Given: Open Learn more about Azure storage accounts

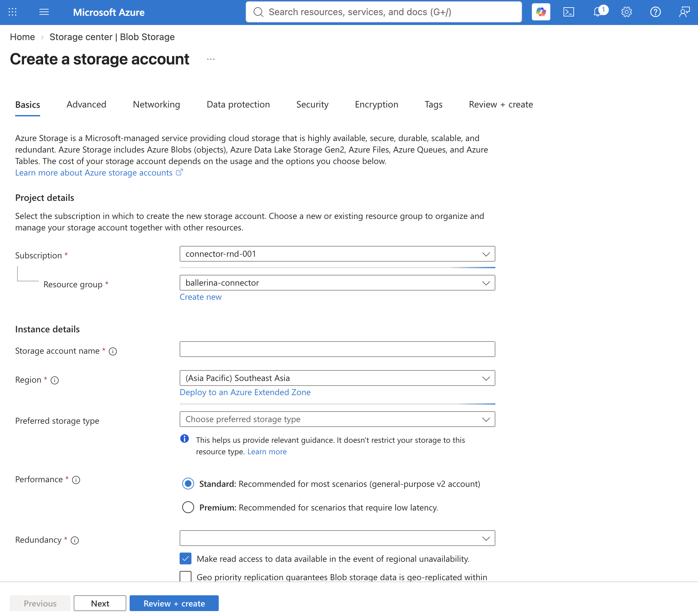Looking at the screenshot, I should (94, 173).
